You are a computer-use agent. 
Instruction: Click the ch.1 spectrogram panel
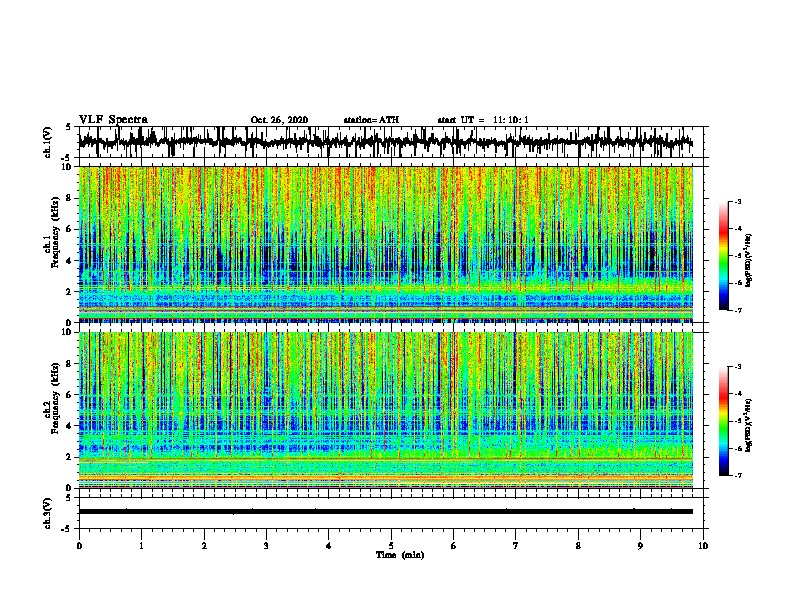[x=386, y=244]
